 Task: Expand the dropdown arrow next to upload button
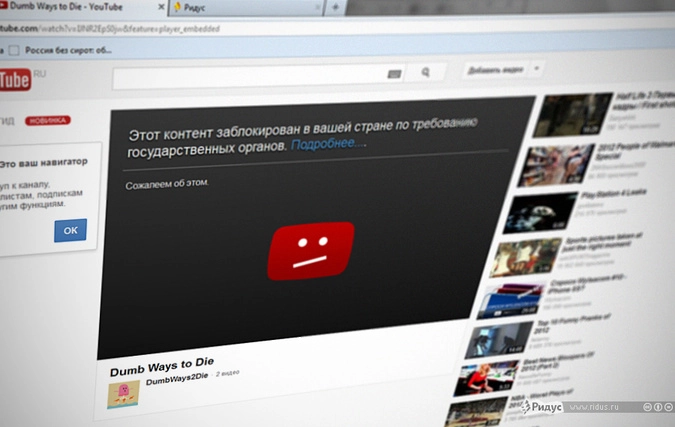tap(537, 68)
